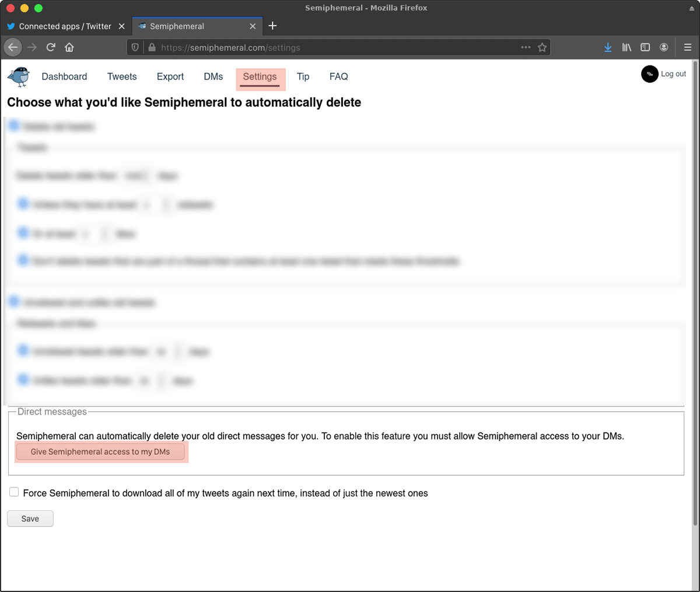Select the Semiphemeral browser tab
Screen dimensions: 700x592
[x=197, y=26]
